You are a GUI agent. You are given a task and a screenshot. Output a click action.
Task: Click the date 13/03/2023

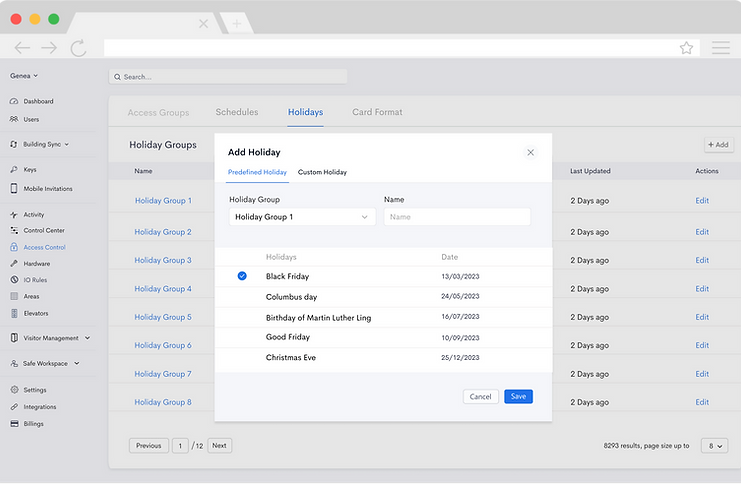[460, 277]
